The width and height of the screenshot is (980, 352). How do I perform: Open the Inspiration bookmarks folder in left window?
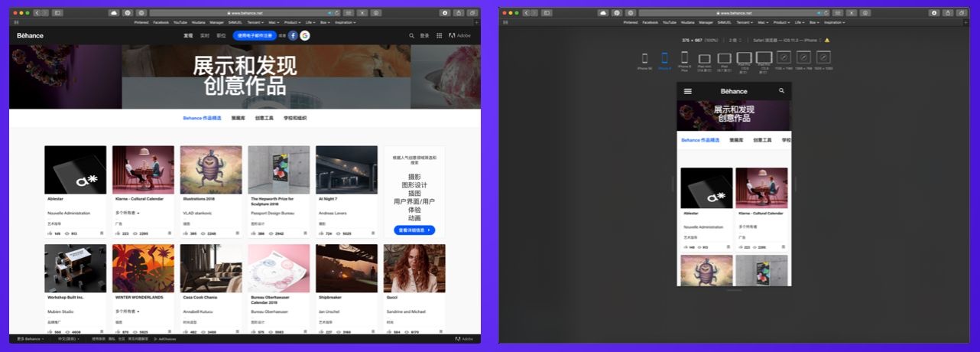point(346,22)
